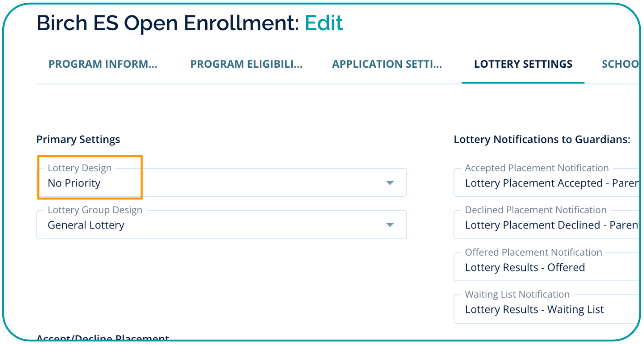
Task: Switch to the Program Eligibility tab
Action: tap(246, 64)
